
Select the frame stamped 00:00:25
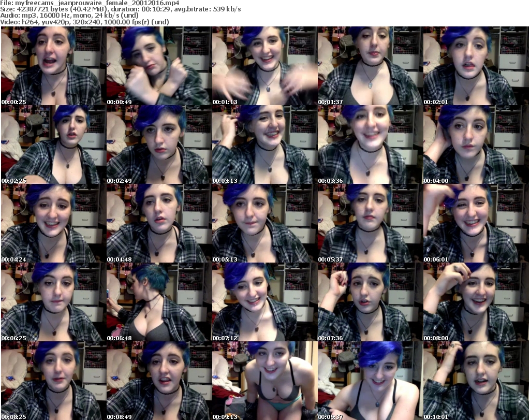(x=53, y=66)
